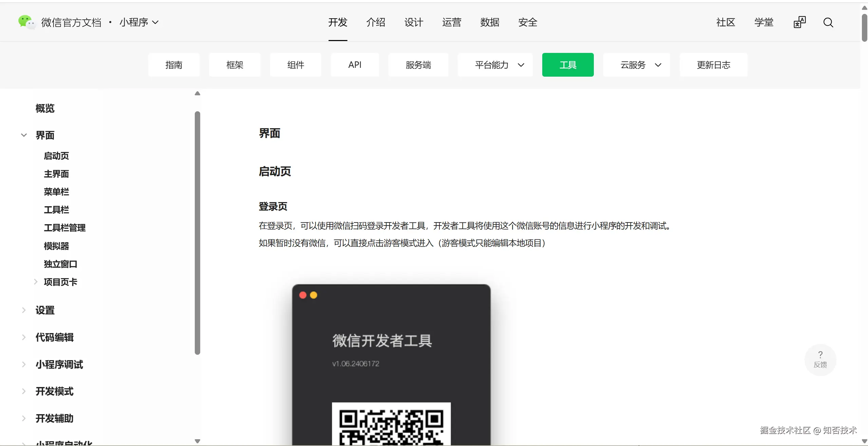Expand the 设置 sidebar section

(24, 310)
